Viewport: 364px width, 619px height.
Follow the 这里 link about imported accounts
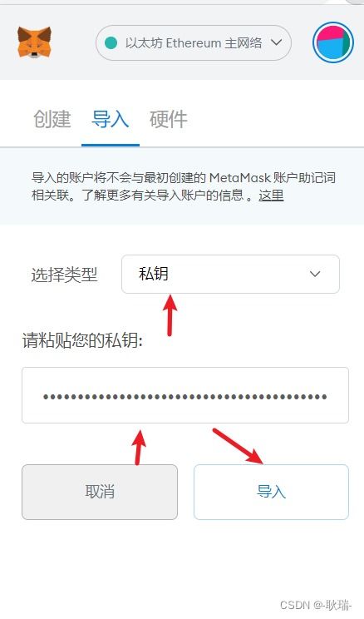[x=271, y=195]
